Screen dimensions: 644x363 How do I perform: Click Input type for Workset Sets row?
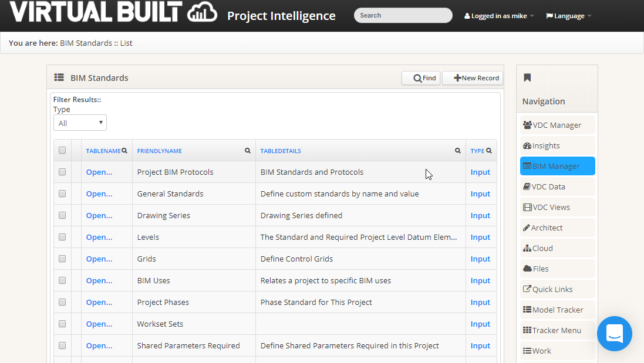pos(480,324)
